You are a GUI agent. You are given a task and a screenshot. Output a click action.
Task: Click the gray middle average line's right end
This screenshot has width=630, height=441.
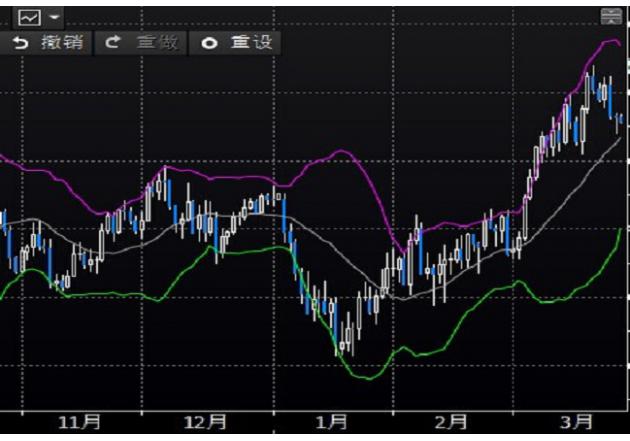619,139
